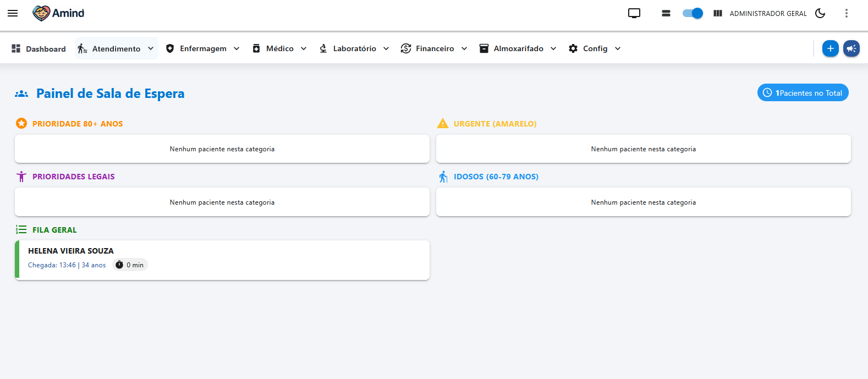
Task: Open the three-dot more options menu
Action: [846, 13]
